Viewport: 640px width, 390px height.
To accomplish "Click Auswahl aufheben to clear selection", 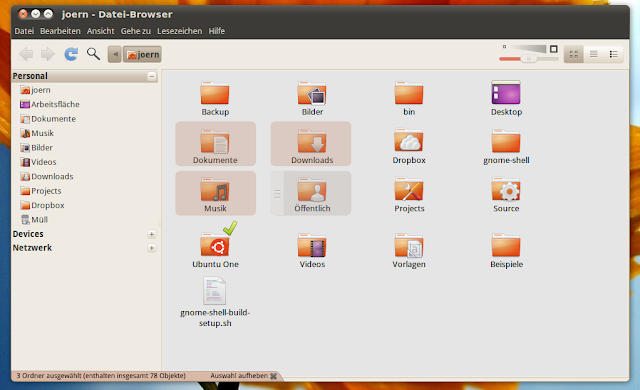I will click(x=244, y=376).
